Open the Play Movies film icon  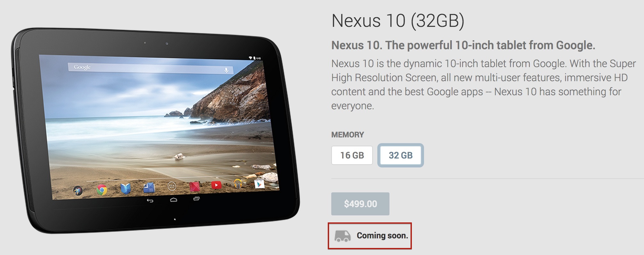194,186
